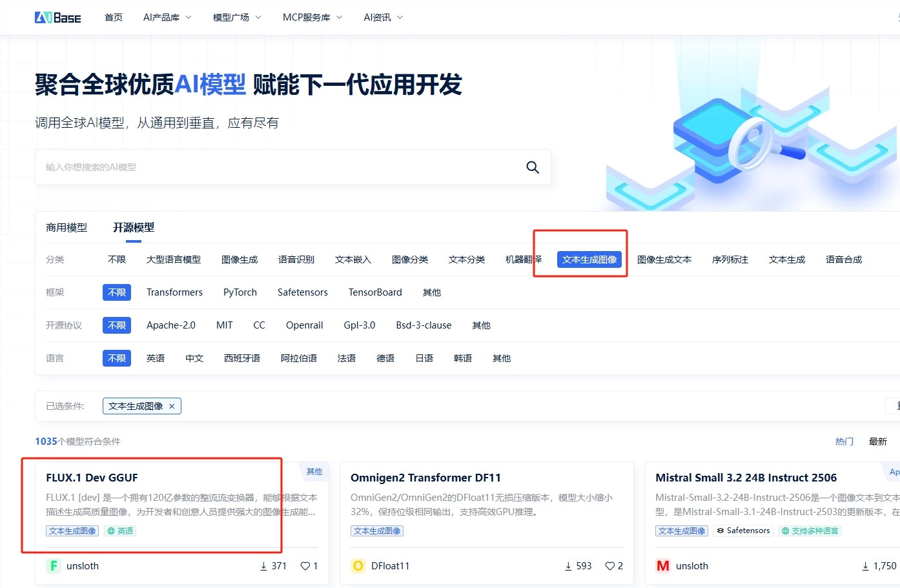Filter by 大型语言模型 category
Screen dimensions: 900x588
[174, 259]
